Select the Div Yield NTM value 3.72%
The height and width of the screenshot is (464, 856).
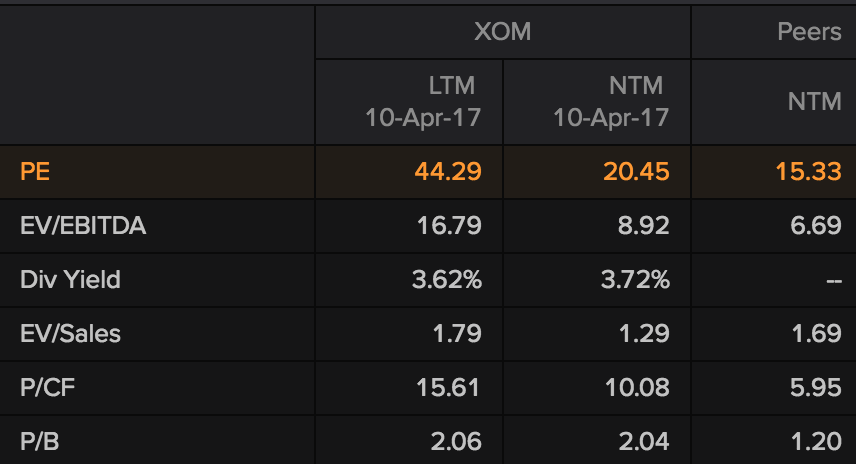point(636,280)
